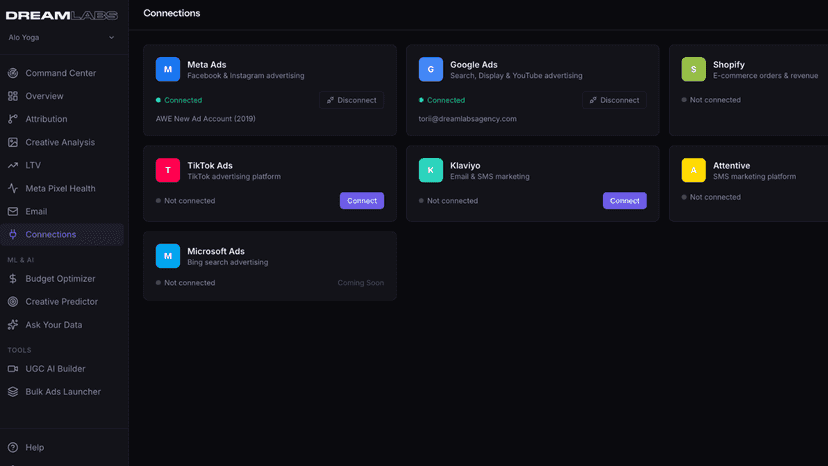Click the Creative Analysis image icon
The width and height of the screenshot is (828, 466).
pos(13,142)
